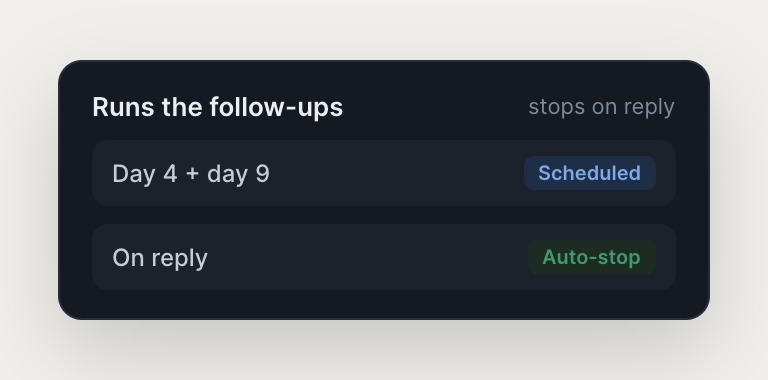Open the Scheduled status tag details
768x380 pixels.
coord(590,173)
